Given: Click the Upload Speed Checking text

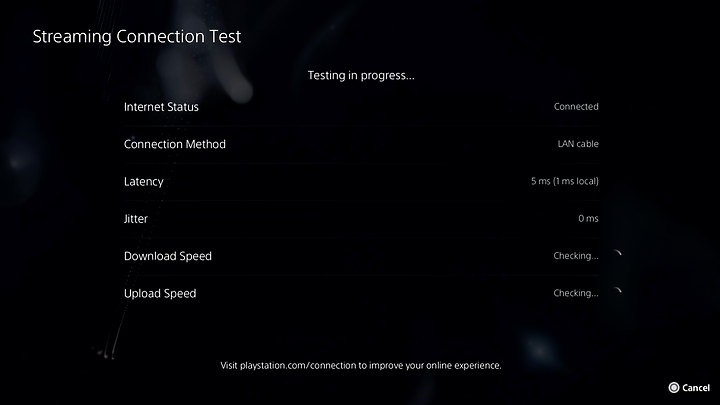Looking at the screenshot, I should [576, 293].
